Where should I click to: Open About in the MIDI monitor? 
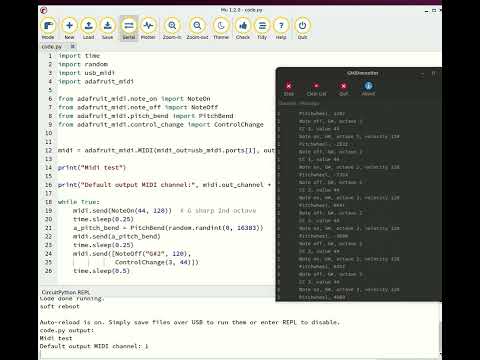point(368,89)
